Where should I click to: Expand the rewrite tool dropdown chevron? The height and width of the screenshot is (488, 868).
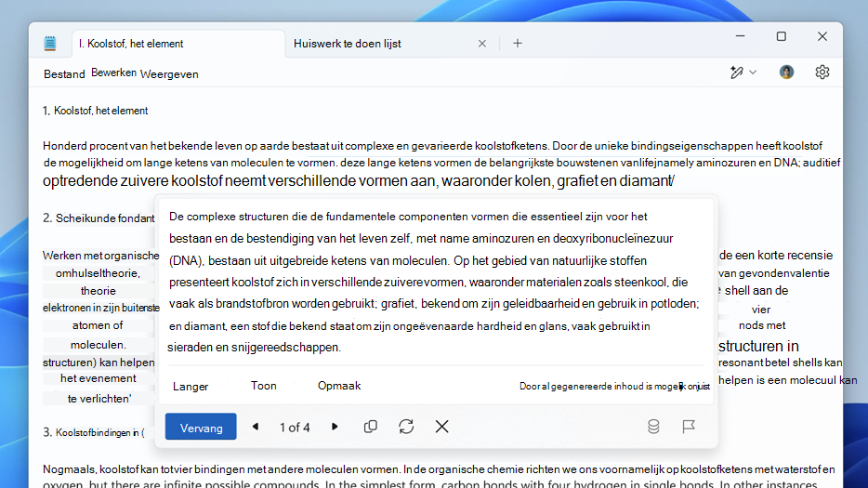(x=753, y=73)
